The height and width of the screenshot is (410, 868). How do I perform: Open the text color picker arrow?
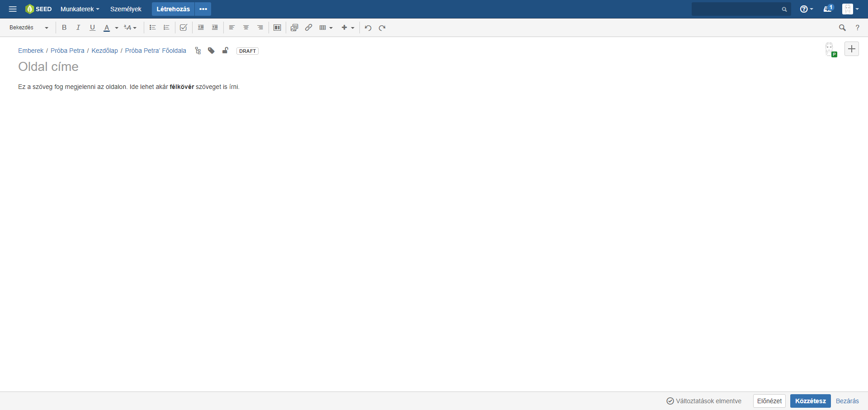tap(117, 28)
